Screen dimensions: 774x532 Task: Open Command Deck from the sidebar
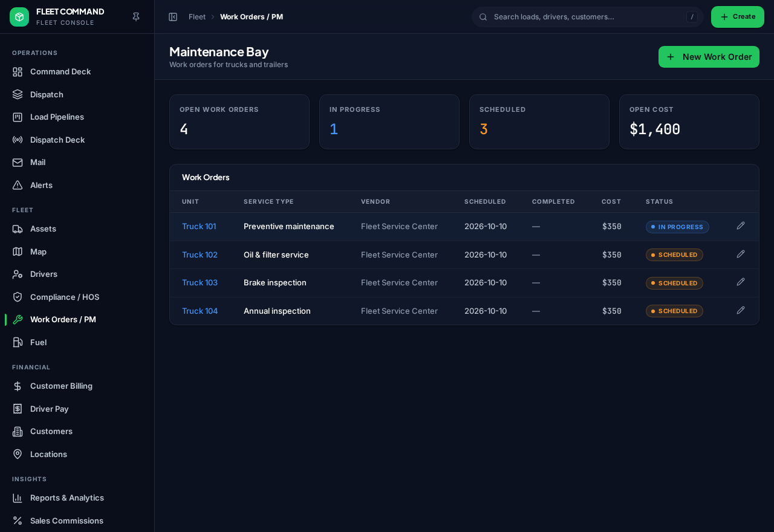(77, 71)
